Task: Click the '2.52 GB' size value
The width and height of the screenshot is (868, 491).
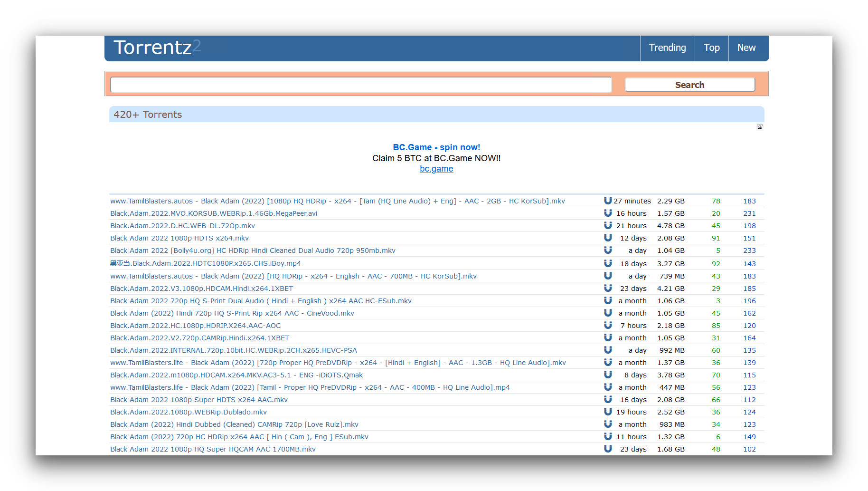Action: [670, 412]
